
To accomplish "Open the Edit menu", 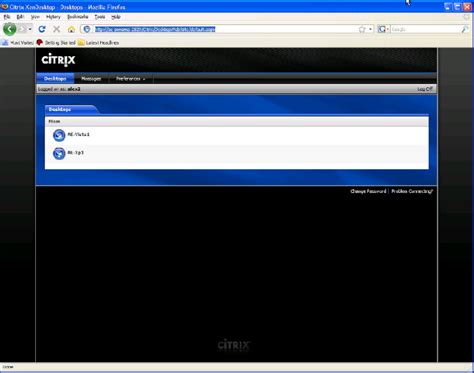I will click(x=20, y=17).
